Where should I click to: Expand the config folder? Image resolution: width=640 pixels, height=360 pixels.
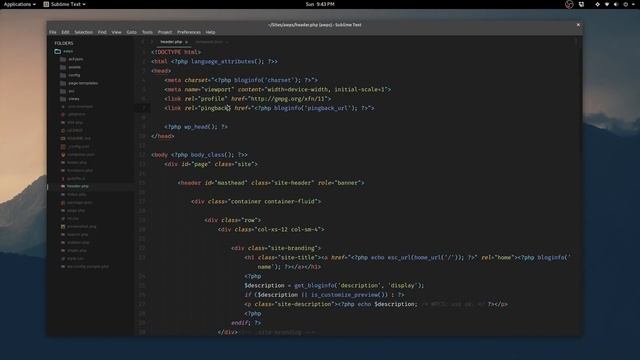[x=74, y=75]
